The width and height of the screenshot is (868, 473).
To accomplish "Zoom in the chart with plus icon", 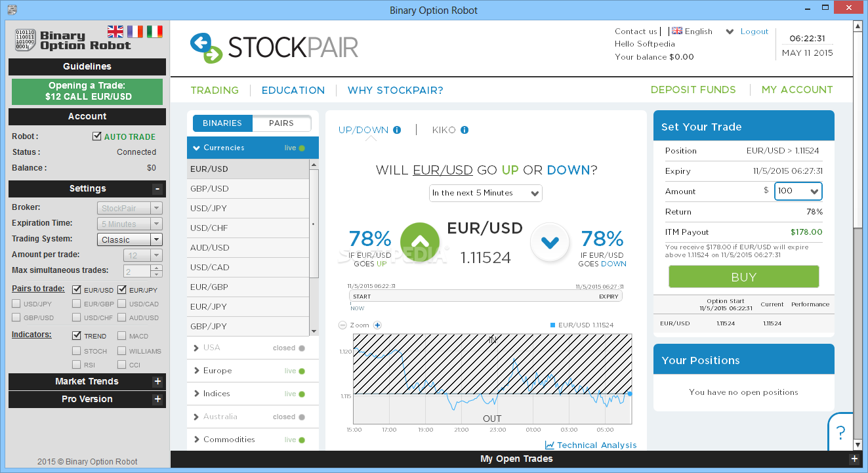I will tap(377, 325).
